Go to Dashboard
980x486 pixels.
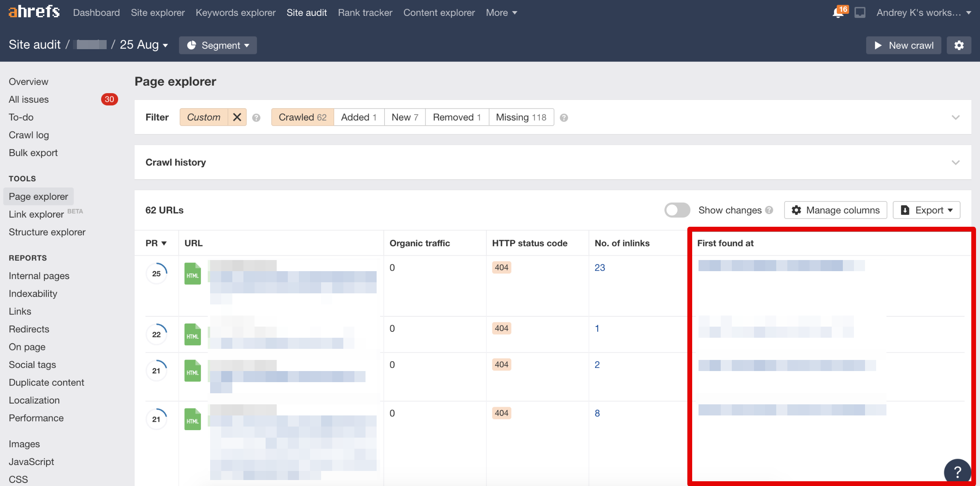click(96, 13)
